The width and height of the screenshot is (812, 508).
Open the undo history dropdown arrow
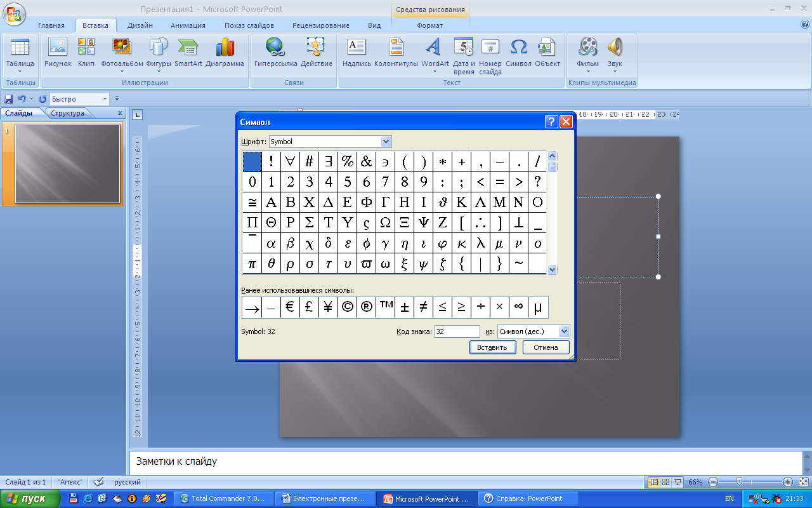31,99
